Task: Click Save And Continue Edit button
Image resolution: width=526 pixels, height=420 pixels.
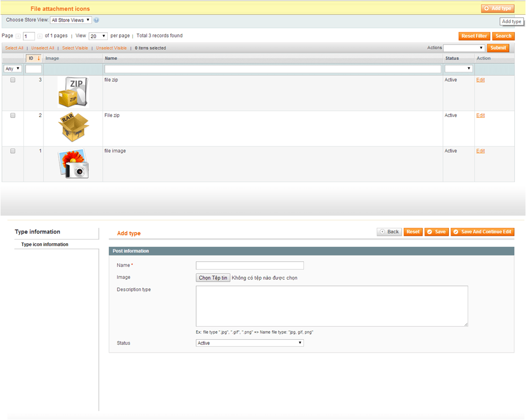Action: click(x=482, y=232)
